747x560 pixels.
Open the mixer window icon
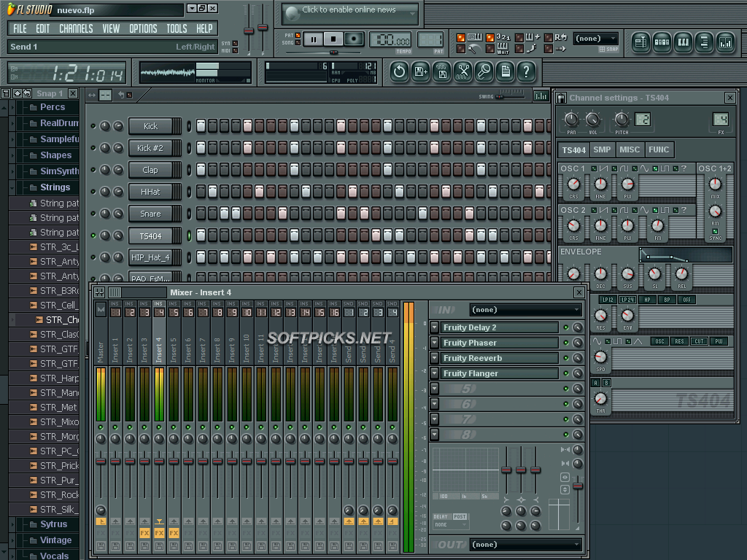725,43
